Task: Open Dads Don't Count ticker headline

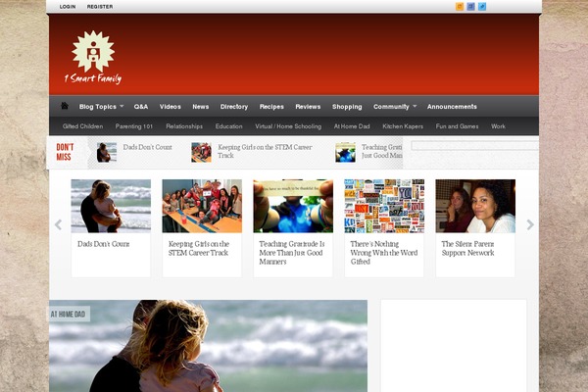Action: click(147, 147)
